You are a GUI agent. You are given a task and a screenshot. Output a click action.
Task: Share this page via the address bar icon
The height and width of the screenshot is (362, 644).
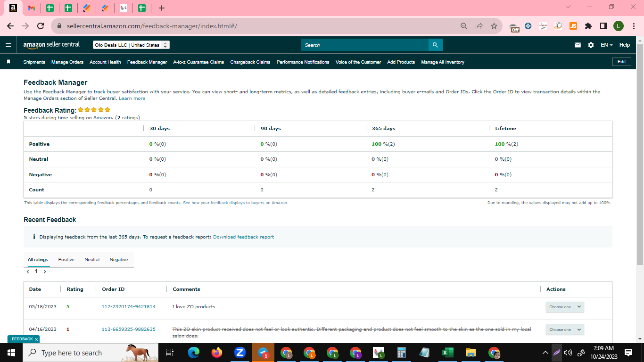pyautogui.click(x=479, y=26)
